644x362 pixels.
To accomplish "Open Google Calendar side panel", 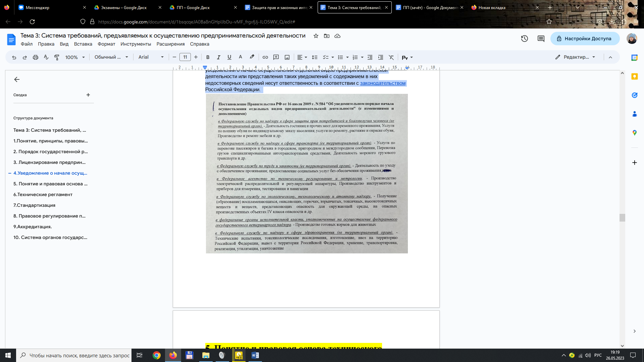I will click(635, 58).
